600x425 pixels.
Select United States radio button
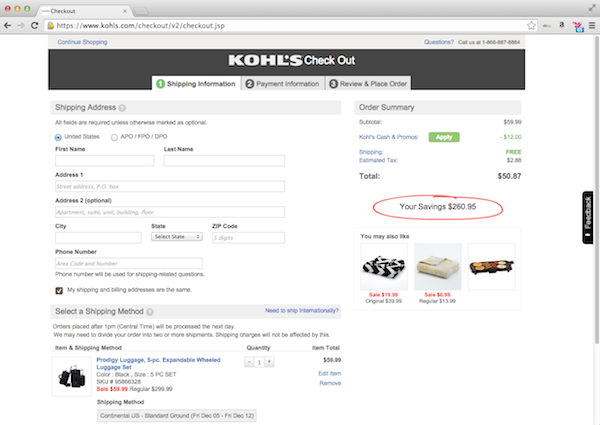click(x=58, y=137)
